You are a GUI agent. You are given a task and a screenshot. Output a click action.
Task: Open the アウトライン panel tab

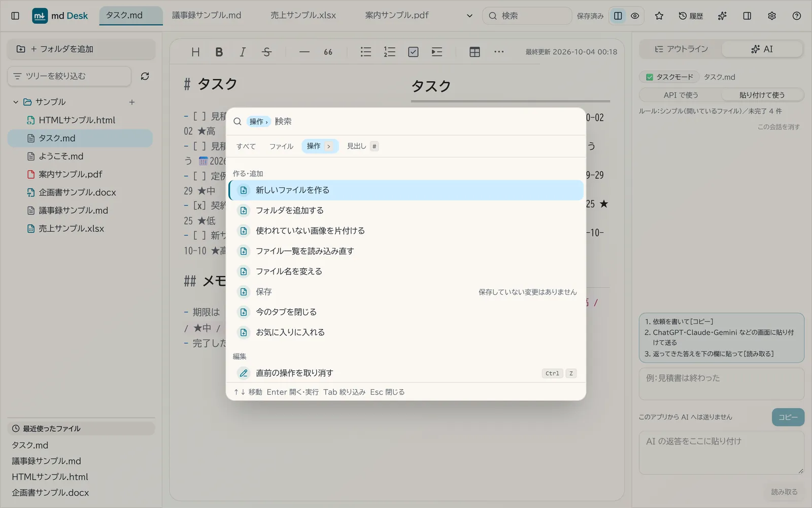point(681,49)
